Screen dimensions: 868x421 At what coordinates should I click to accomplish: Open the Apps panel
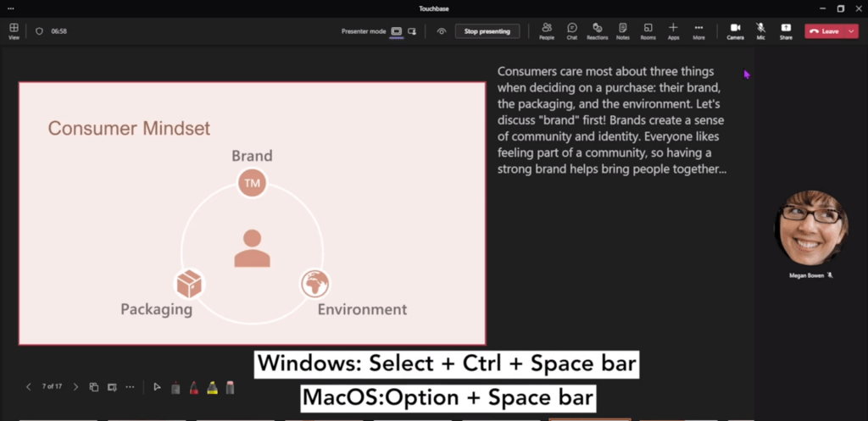coord(673,30)
